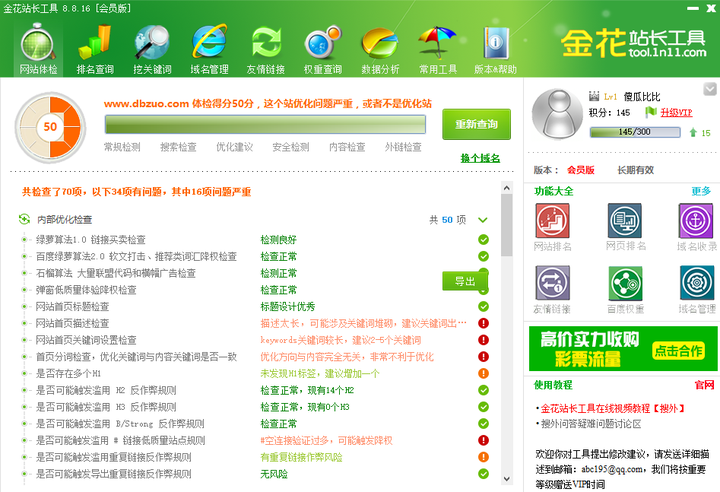
Task: Click the circular score 50 gauge
Action: click(50, 127)
